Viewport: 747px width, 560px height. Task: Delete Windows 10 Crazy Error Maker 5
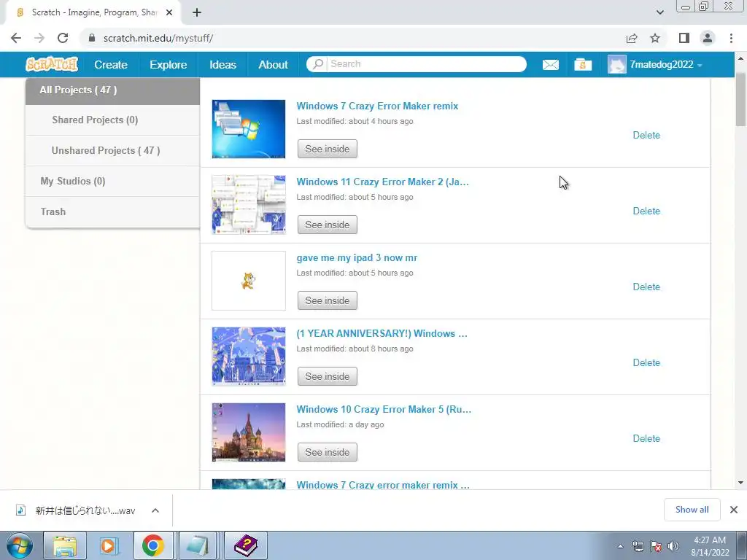(646, 438)
